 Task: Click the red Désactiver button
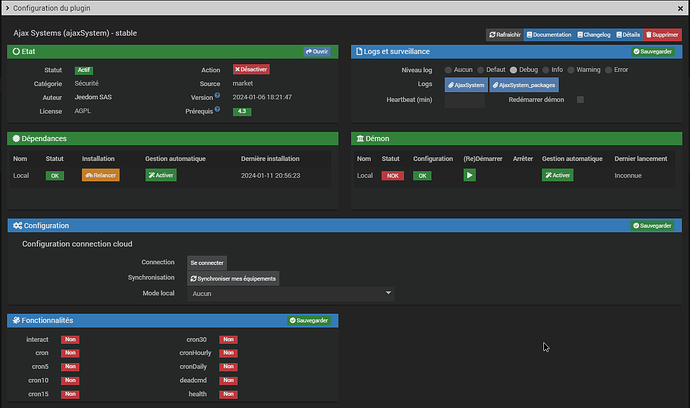tap(251, 69)
